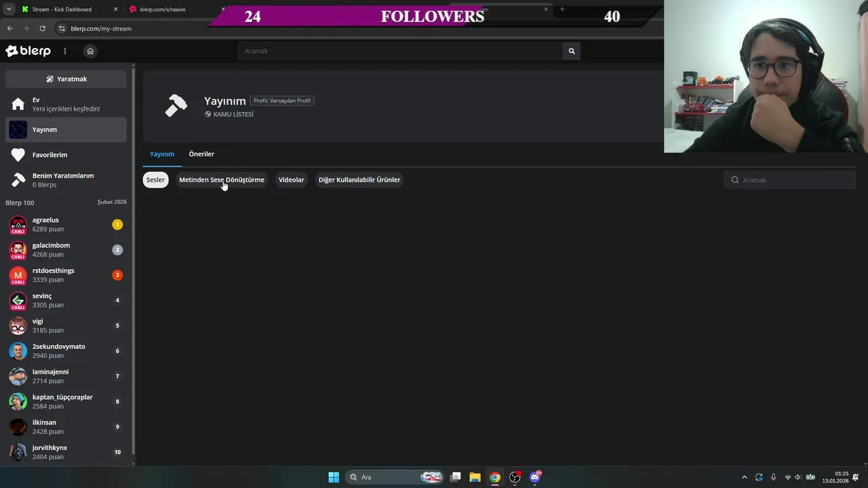Open jorvithkynx avatar in leaderboard
Image resolution: width=868 pixels, height=488 pixels.
[18, 452]
